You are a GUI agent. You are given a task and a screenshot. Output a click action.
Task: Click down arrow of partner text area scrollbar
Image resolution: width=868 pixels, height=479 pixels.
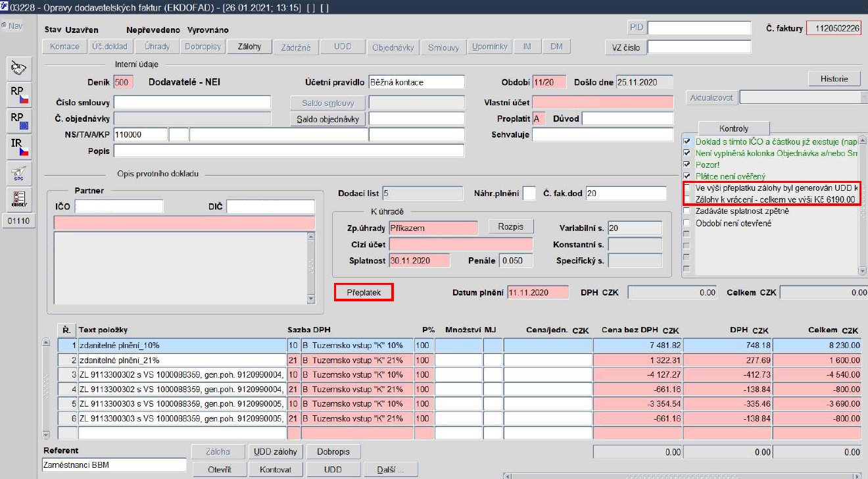311,299
